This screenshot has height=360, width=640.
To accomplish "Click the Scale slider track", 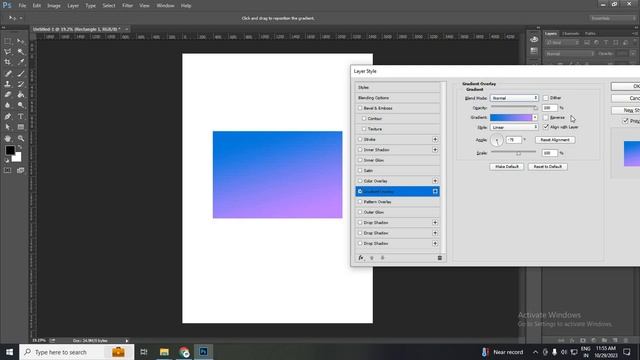I will pos(513,151).
